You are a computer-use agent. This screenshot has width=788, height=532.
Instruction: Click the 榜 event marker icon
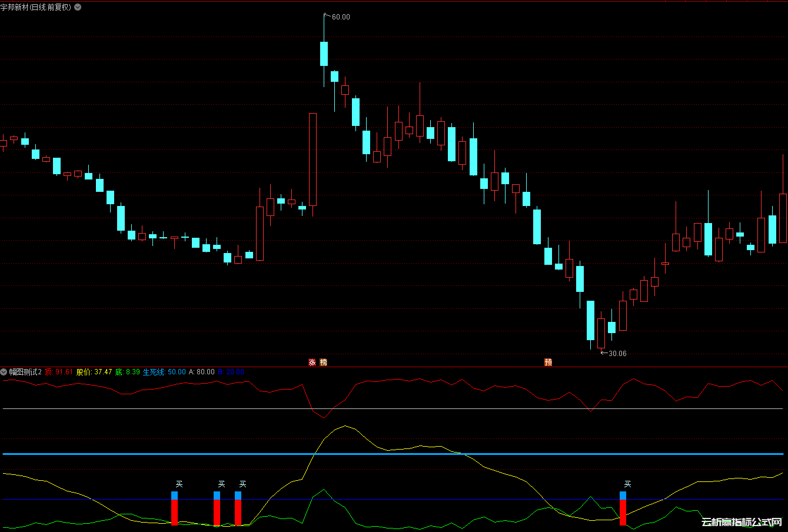click(x=323, y=363)
